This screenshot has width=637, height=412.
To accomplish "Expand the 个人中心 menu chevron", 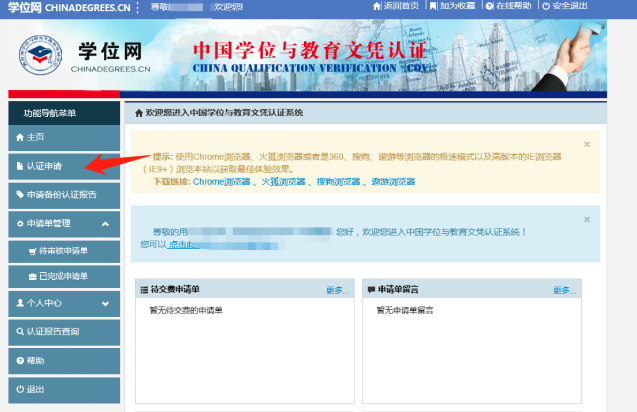I will pos(105,304).
